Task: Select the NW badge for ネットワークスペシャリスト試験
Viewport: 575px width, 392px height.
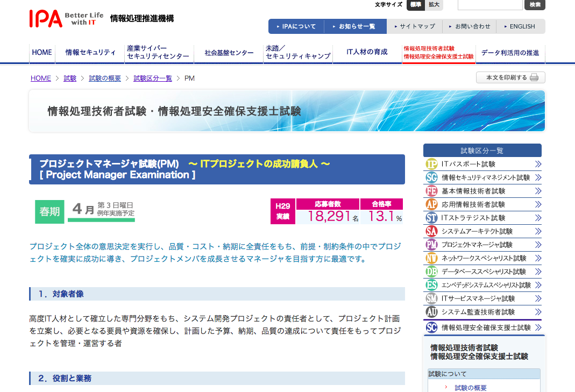Action: click(431, 258)
